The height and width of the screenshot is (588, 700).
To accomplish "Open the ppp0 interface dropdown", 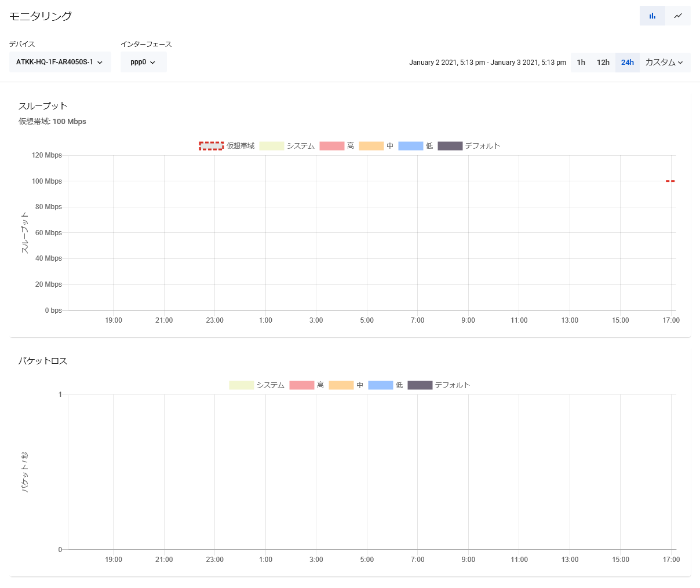I will (x=144, y=62).
